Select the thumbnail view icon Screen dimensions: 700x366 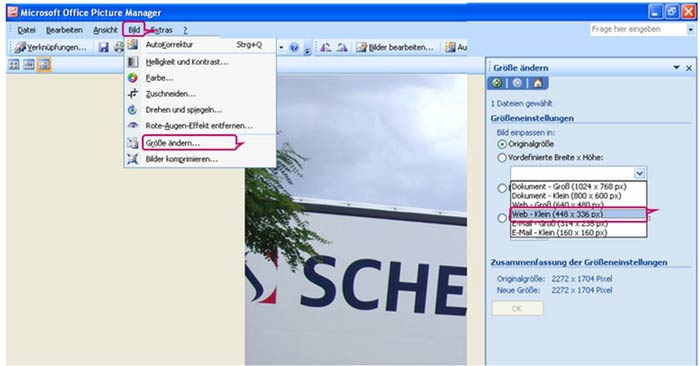coord(14,65)
